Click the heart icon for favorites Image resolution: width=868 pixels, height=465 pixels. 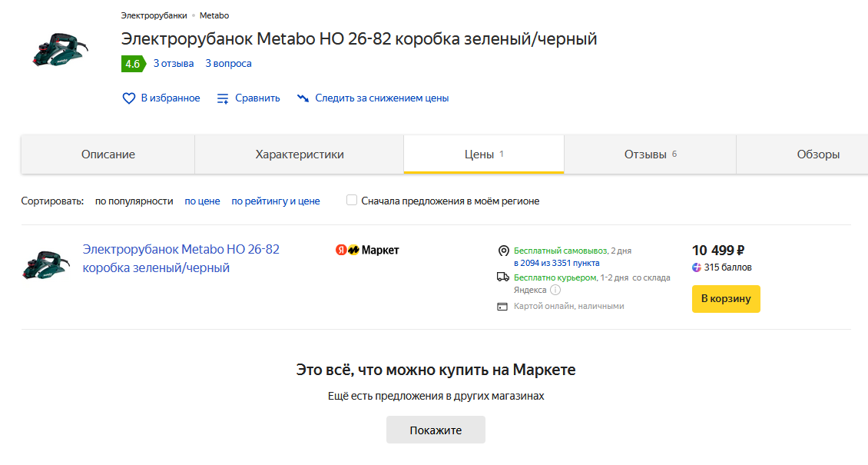tap(128, 98)
